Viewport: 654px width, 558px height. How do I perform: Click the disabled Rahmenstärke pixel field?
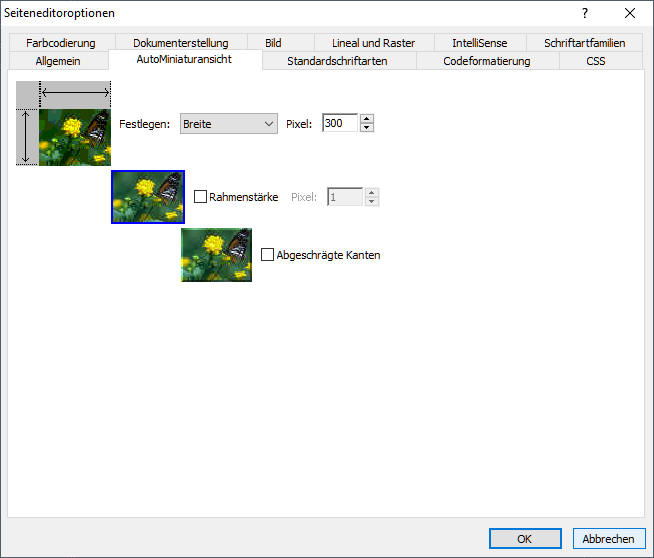tap(345, 197)
